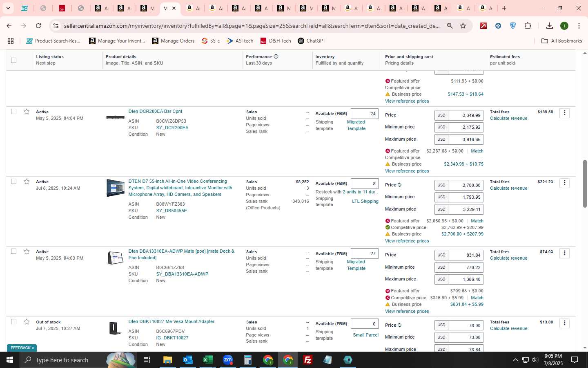588x368 pixels.
Task: Open the D&H Tech bookmark
Action: 276,41
